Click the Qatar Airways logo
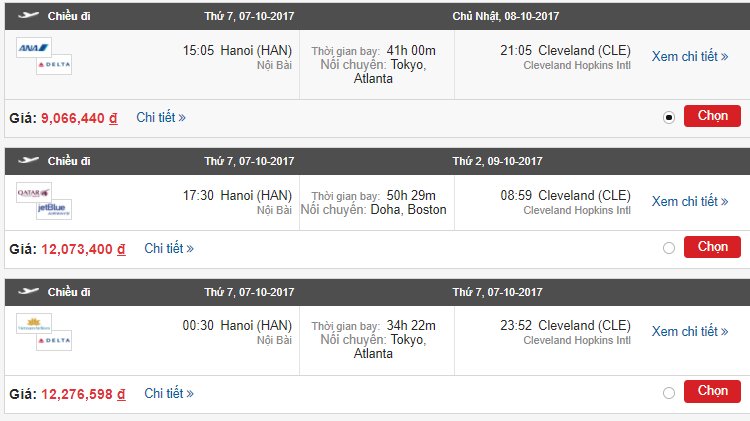 pyautogui.click(x=34, y=192)
